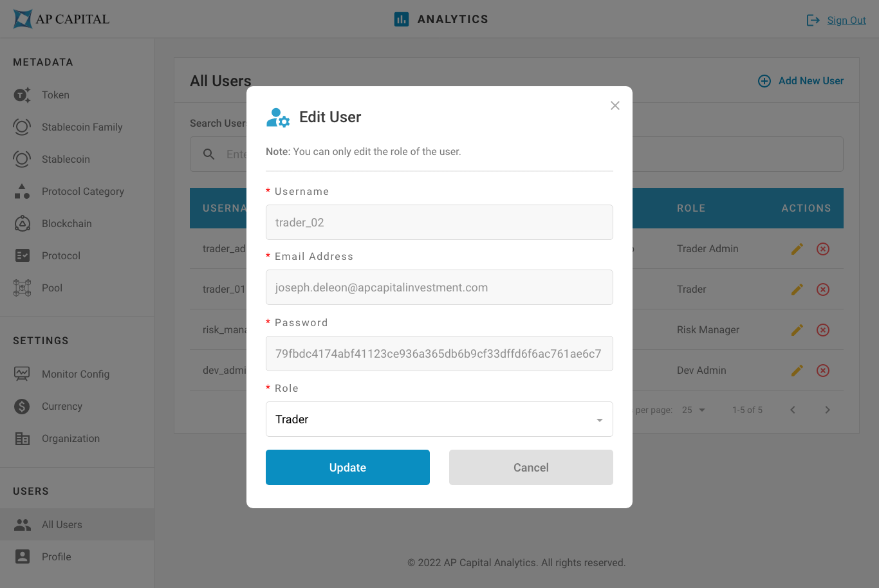
Task: Click the Update button
Action: [347, 468]
